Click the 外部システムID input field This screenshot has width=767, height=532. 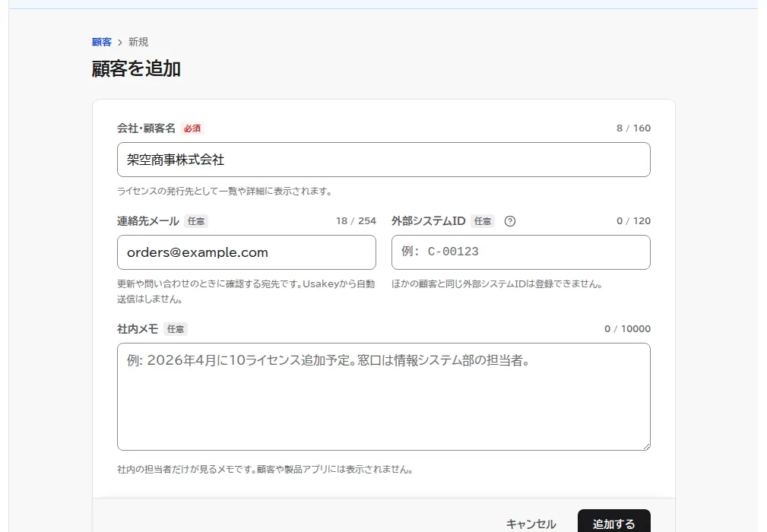tap(521, 252)
